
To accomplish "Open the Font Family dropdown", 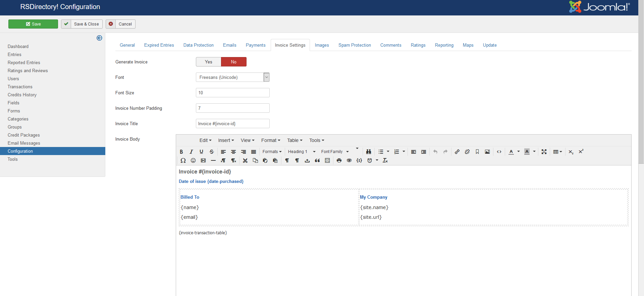I will tap(335, 152).
